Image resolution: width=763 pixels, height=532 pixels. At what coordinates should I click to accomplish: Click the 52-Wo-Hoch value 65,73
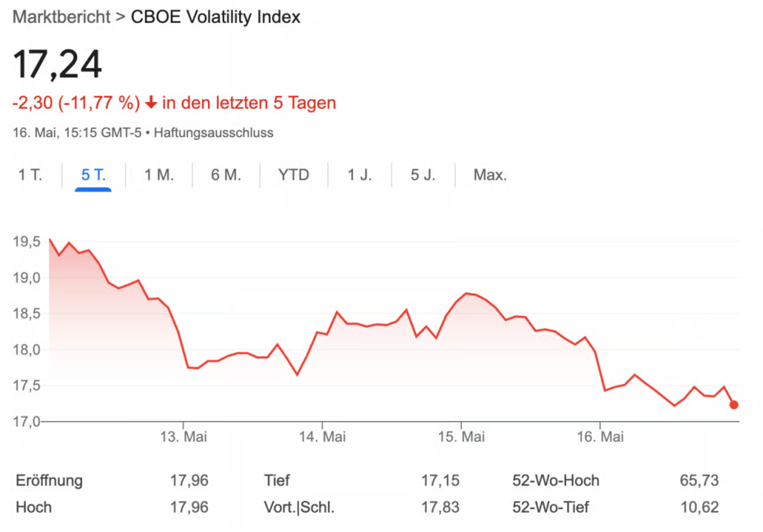tap(699, 481)
